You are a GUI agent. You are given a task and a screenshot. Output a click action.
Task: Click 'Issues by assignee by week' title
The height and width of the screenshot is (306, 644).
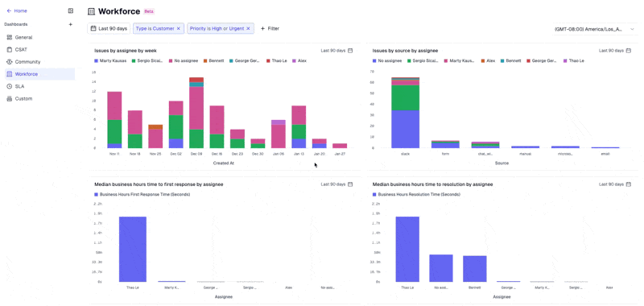[126, 51]
